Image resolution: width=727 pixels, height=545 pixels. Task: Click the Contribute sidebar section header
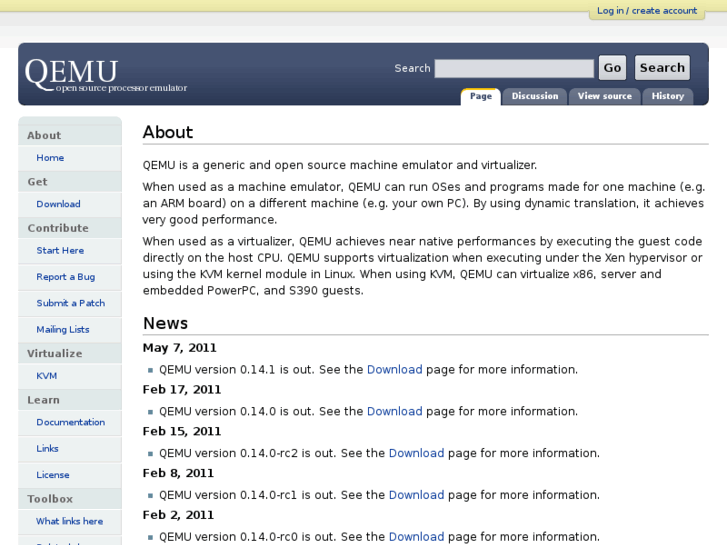(58, 228)
